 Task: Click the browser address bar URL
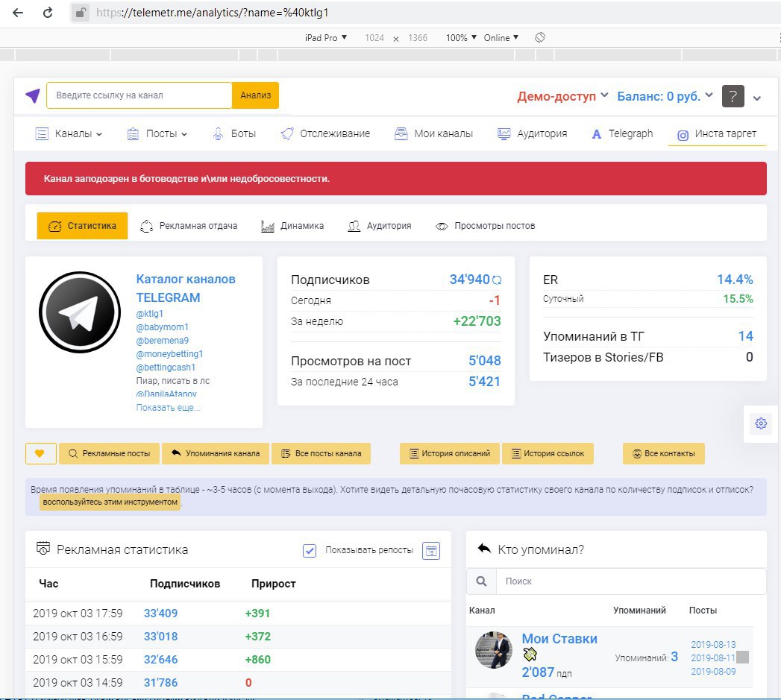(x=212, y=13)
